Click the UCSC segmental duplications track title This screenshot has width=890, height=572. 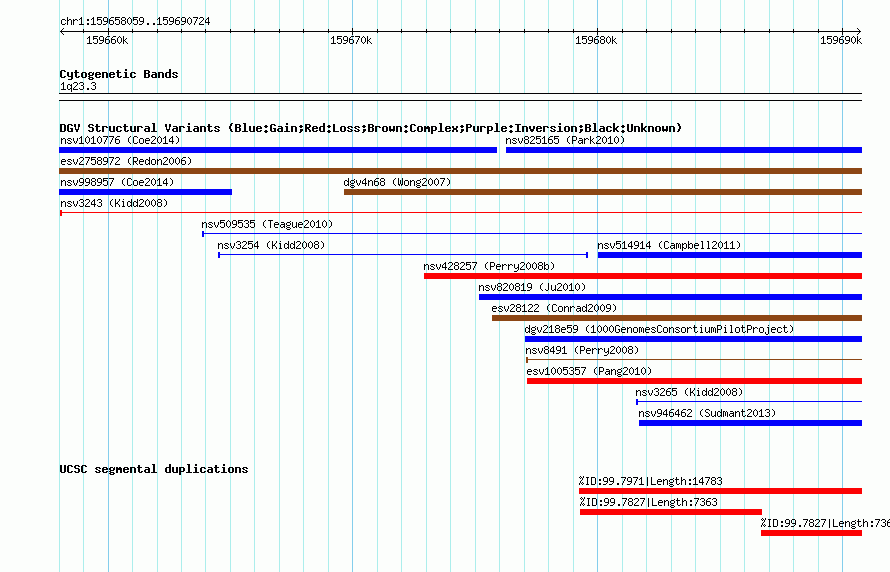pos(154,469)
